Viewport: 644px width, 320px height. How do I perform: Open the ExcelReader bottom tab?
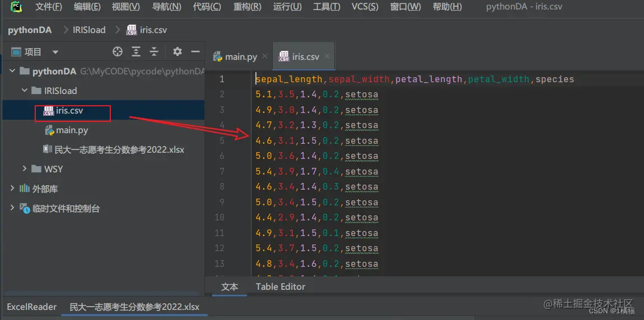[x=31, y=307]
